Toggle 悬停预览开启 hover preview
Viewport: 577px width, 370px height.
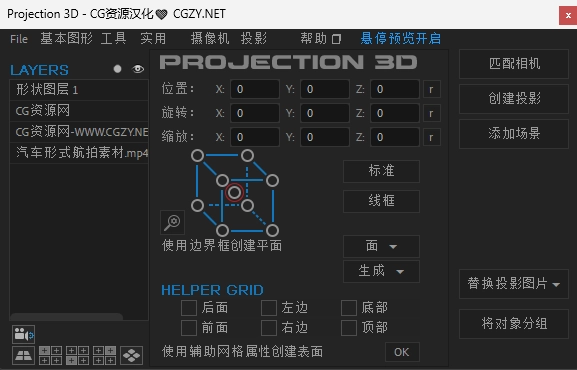[400, 38]
